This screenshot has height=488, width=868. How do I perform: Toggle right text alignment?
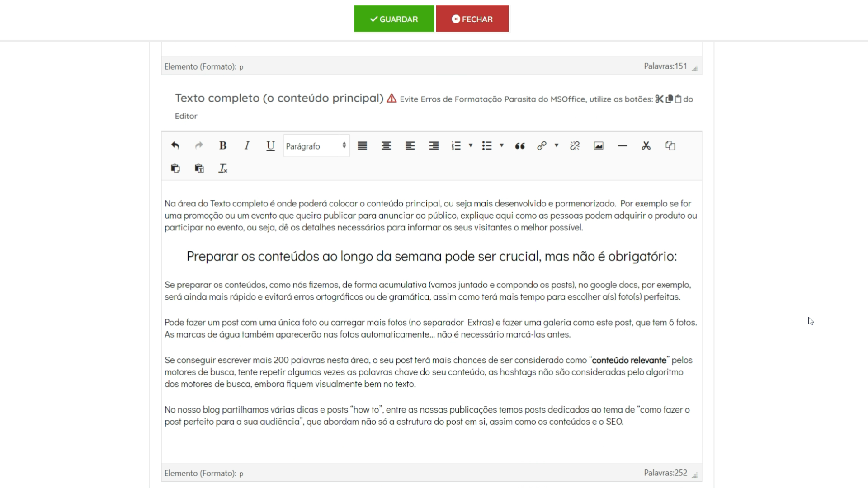(x=434, y=145)
